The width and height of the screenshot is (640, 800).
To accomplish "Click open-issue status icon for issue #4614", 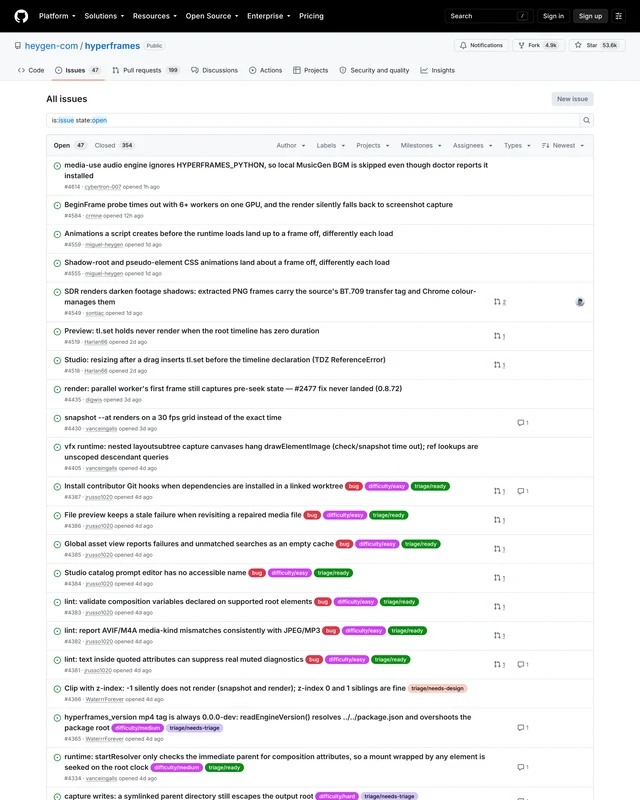I will point(57,166).
